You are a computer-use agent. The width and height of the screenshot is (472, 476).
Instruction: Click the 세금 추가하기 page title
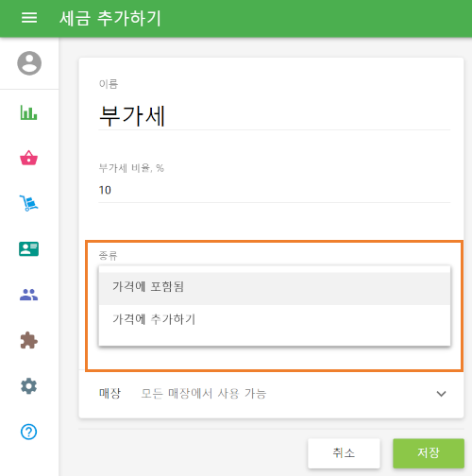pyautogui.click(x=110, y=18)
